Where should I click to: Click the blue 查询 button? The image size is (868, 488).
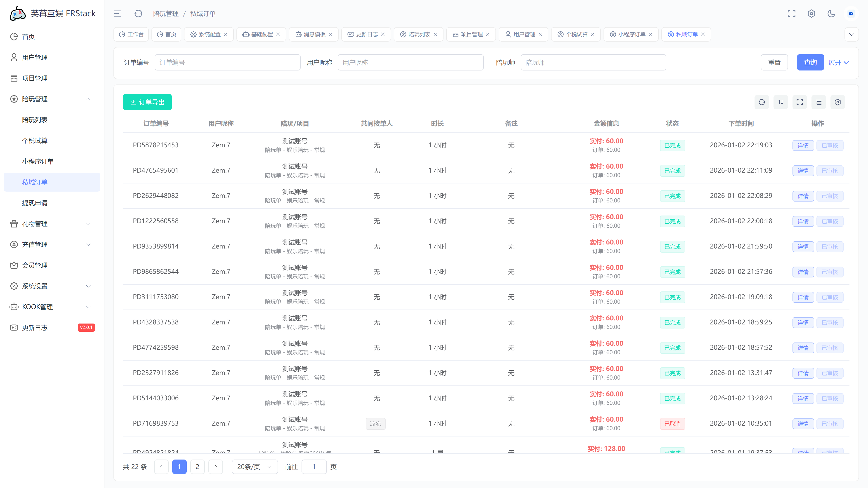(x=810, y=62)
